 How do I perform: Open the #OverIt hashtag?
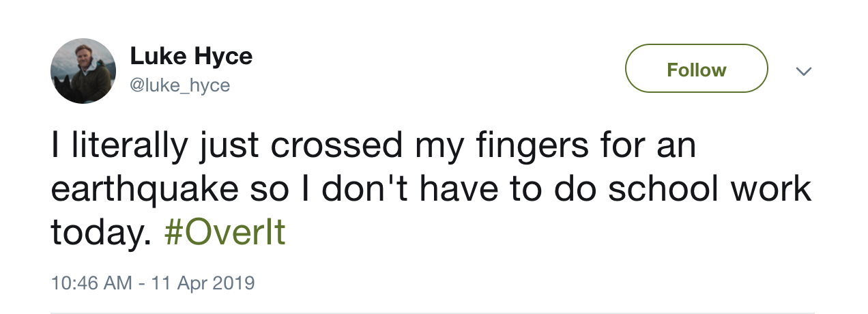pyautogui.click(x=225, y=233)
